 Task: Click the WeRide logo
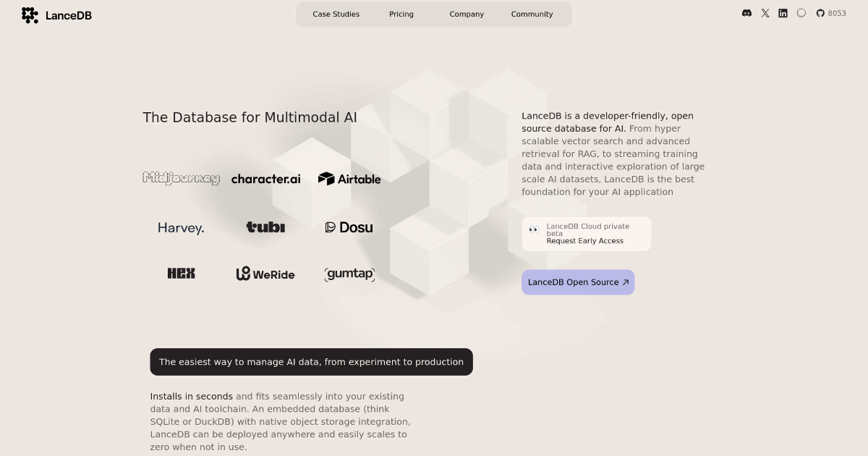(x=265, y=274)
